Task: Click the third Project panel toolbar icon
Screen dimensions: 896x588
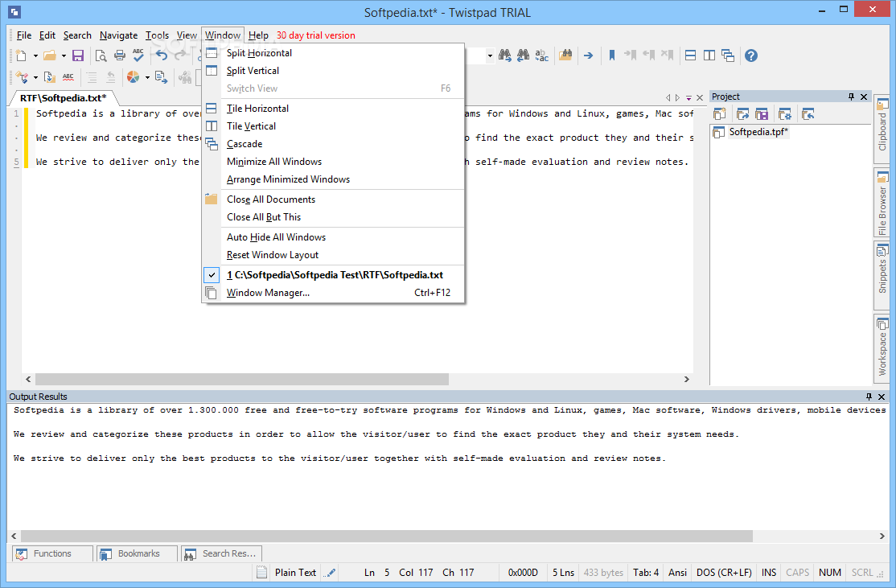Action: pyautogui.click(x=762, y=114)
